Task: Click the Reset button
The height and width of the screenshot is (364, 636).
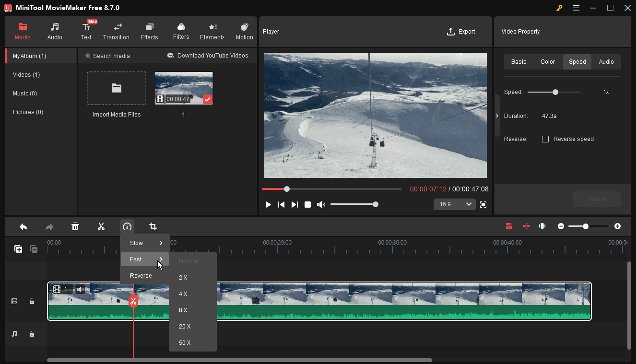Action: pyautogui.click(x=597, y=199)
